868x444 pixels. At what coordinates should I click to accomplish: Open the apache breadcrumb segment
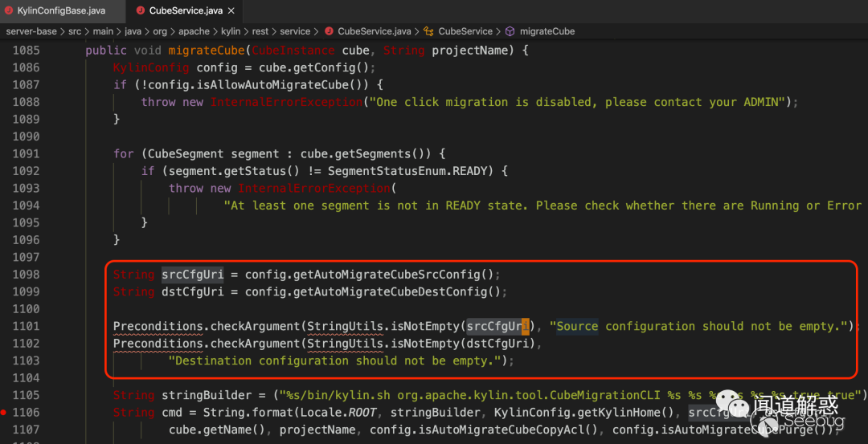pos(193,31)
